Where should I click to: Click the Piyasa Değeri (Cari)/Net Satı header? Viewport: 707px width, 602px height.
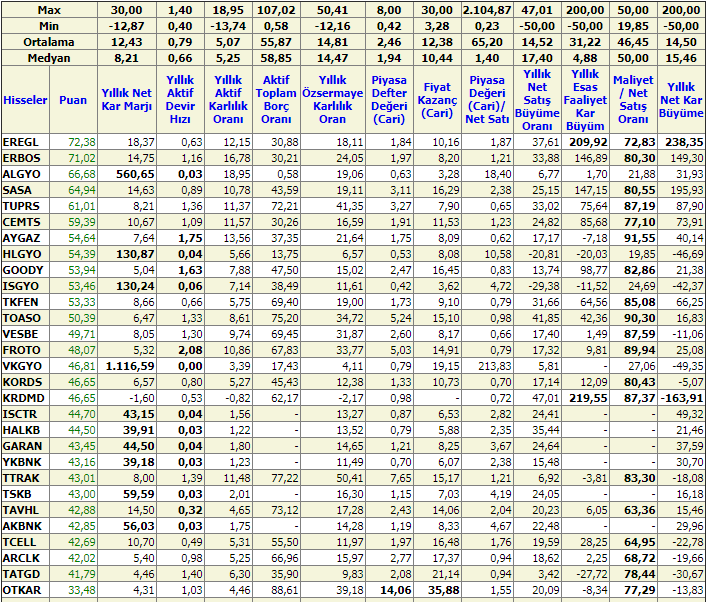click(x=487, y=100)
